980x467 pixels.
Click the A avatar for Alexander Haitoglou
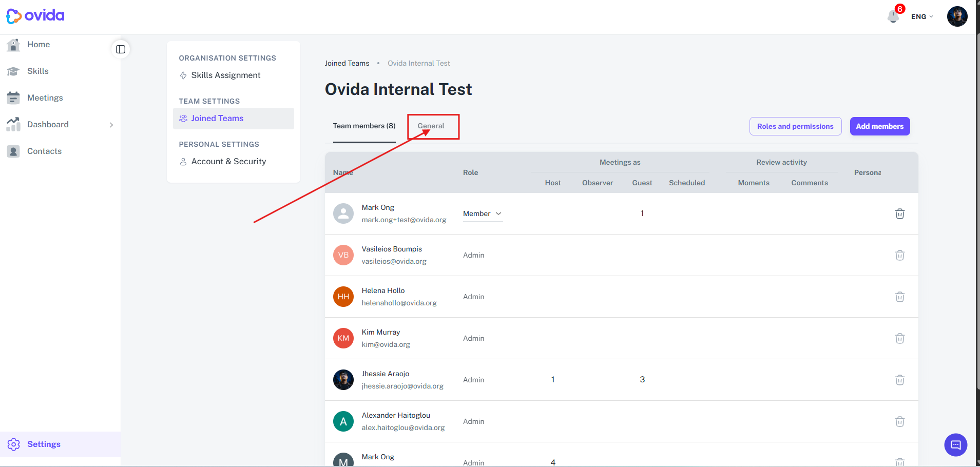pos(343,421)
